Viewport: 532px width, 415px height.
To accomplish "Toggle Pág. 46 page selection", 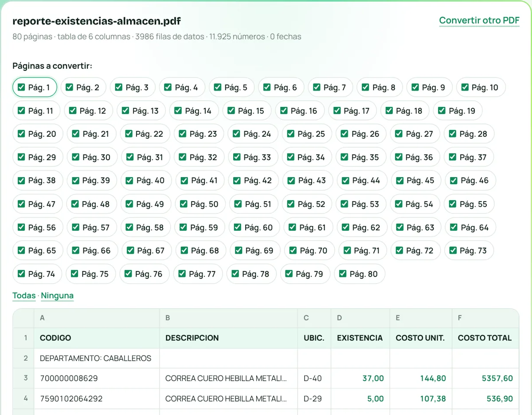I will [469, 181].
